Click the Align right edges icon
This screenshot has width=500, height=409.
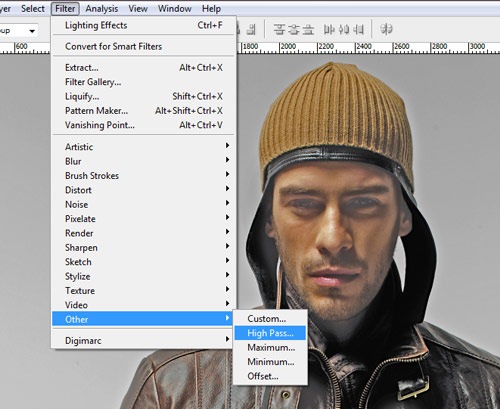(x=251, y=29)
